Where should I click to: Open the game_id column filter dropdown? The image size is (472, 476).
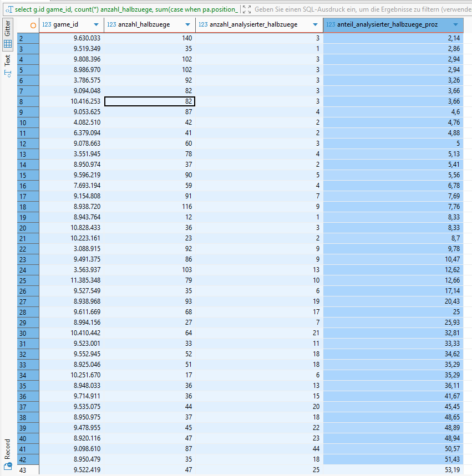click(x=97, y=25)
